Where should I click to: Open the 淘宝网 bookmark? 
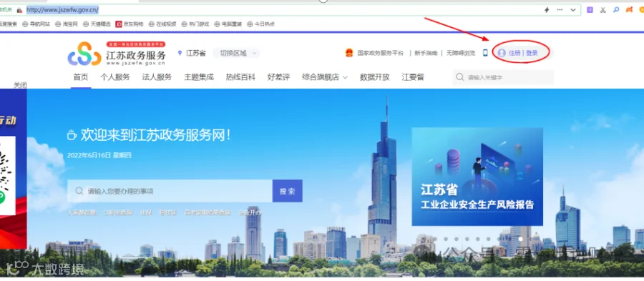coord(67,24)
